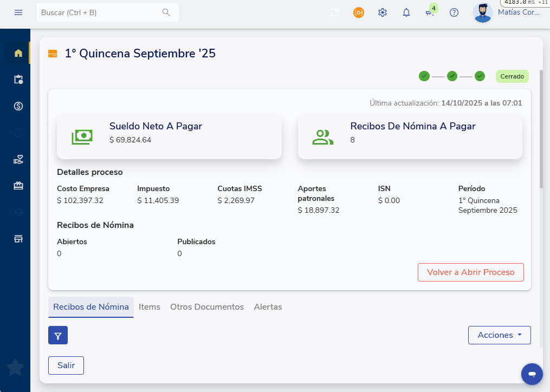550x392 pixels.
Task: Click the star icon at sidebar bottom
Action: (x=15, y=368)
